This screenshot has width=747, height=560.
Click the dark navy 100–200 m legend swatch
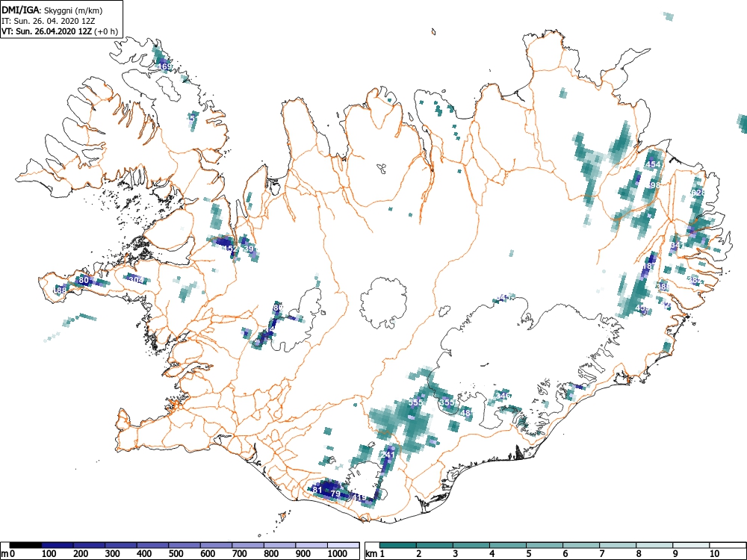click(x=58, y=545)
